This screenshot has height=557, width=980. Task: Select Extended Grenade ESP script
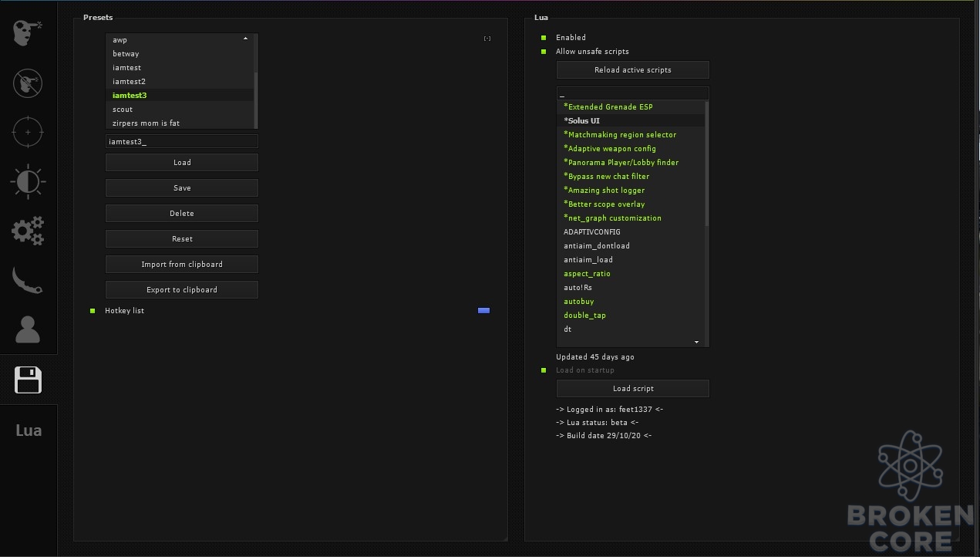point(630,107)
